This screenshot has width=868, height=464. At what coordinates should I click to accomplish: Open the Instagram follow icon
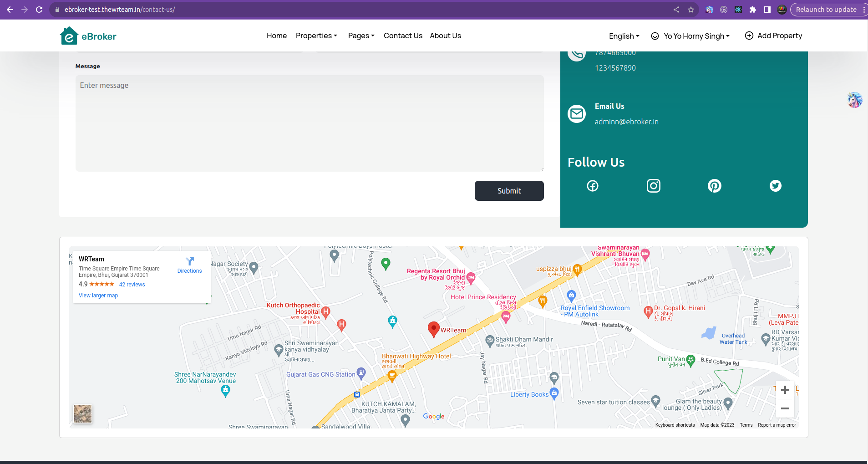[653, 186]
